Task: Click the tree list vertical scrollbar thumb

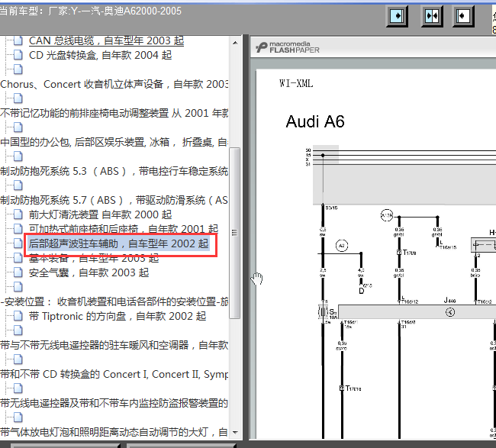Action: [235, 234]
